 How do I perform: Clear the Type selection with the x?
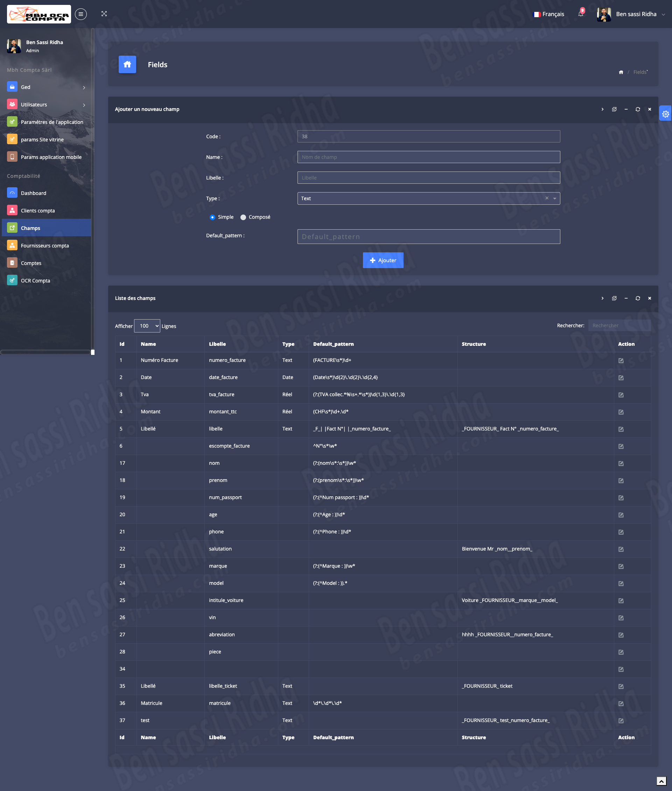click(x=547, y=198)
